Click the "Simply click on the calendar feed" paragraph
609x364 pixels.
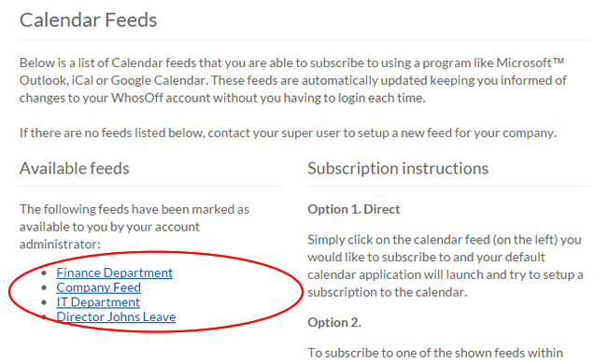click(x=446, y=266)
